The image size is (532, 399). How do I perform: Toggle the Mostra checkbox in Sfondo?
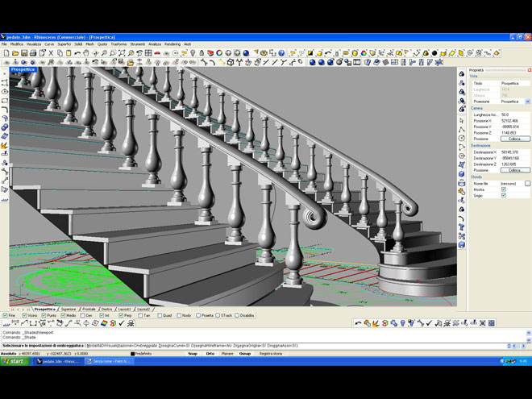point(504,189)
